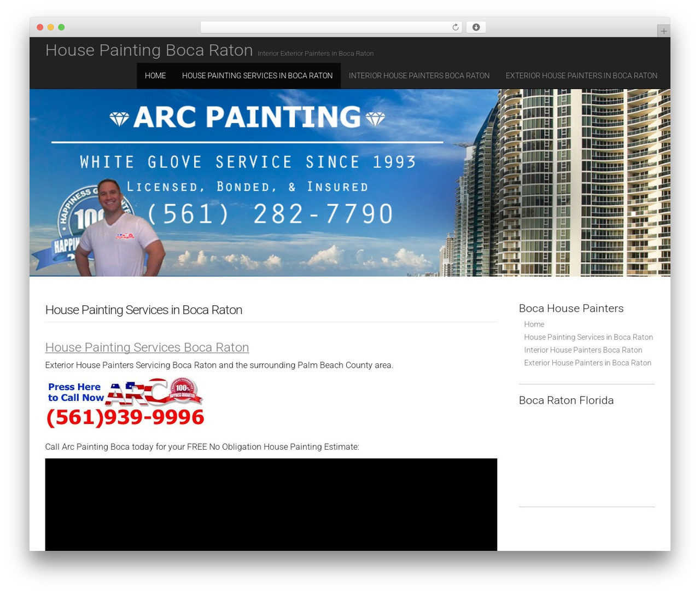Reload the page with the refresh icon
Viewport: 700px width, 593px height.
(x=455, y=27)
